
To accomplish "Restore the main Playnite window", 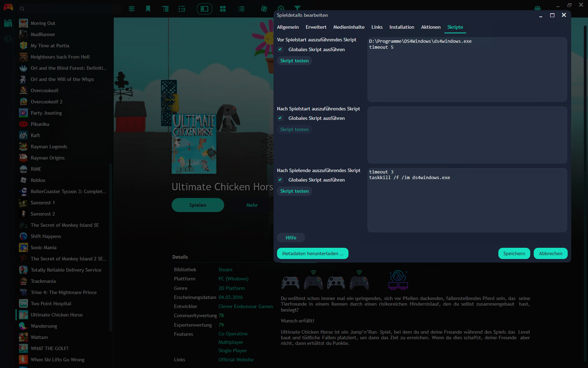I will (569, 5).
